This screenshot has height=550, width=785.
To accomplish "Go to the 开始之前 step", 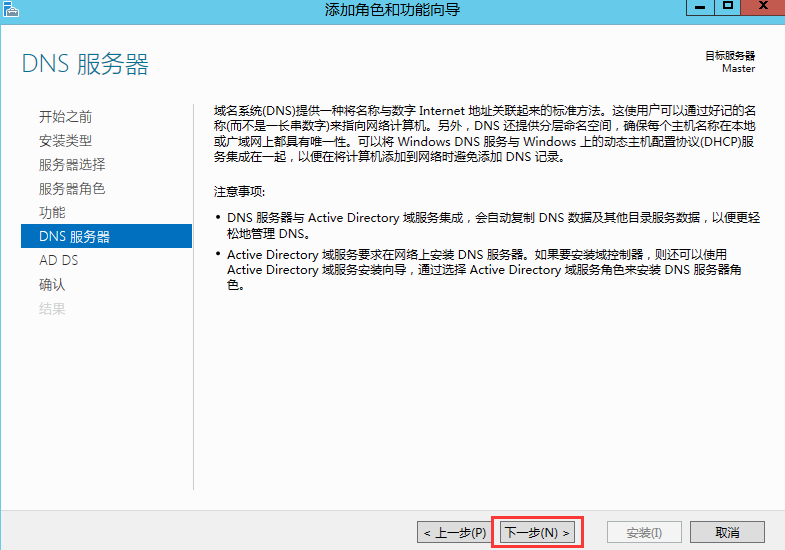I will coord(66,117).
